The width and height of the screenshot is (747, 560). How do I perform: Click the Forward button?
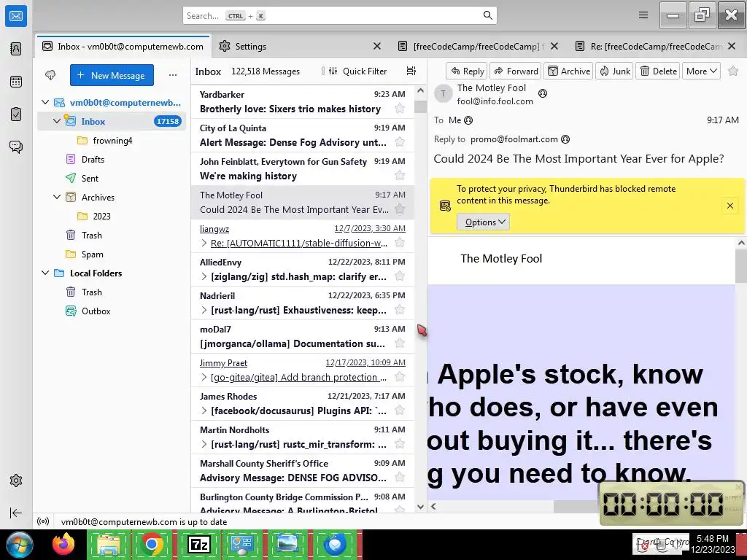tap(516, 71)
